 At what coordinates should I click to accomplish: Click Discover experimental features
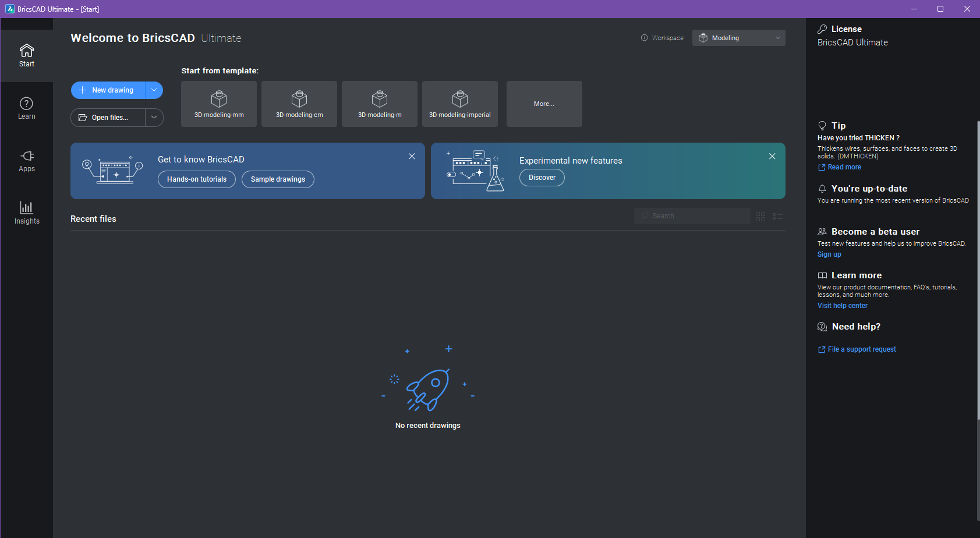[x=542, y=178]
